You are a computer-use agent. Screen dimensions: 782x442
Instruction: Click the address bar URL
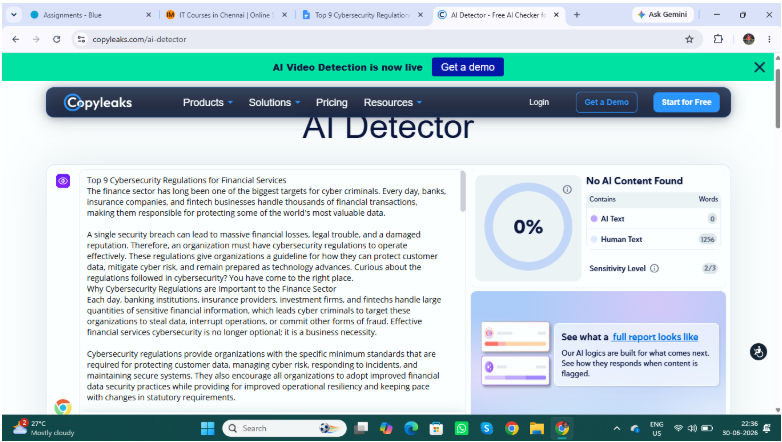coord(139,39)
